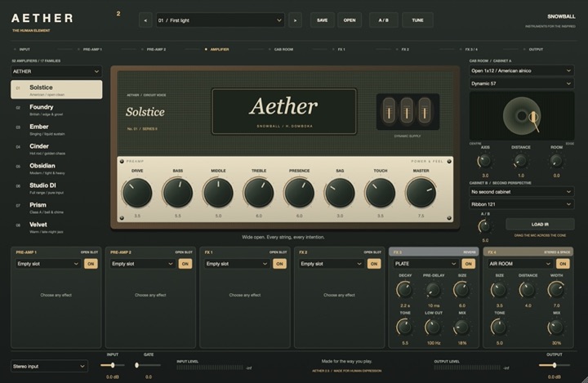The image size is (588, 383).
Task: Open the FX 4 AIR ROOM effect dropdown
Action: tap(520, 264)
